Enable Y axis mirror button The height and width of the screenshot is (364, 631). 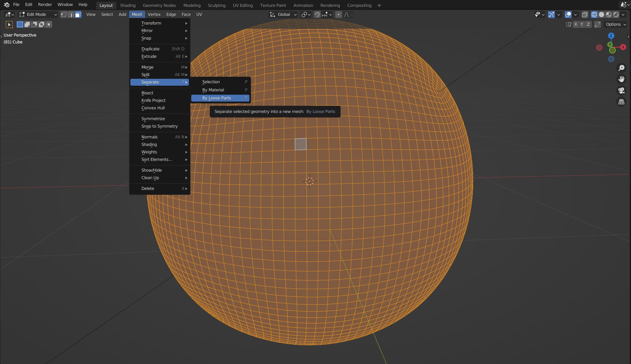tap(582, 25)
